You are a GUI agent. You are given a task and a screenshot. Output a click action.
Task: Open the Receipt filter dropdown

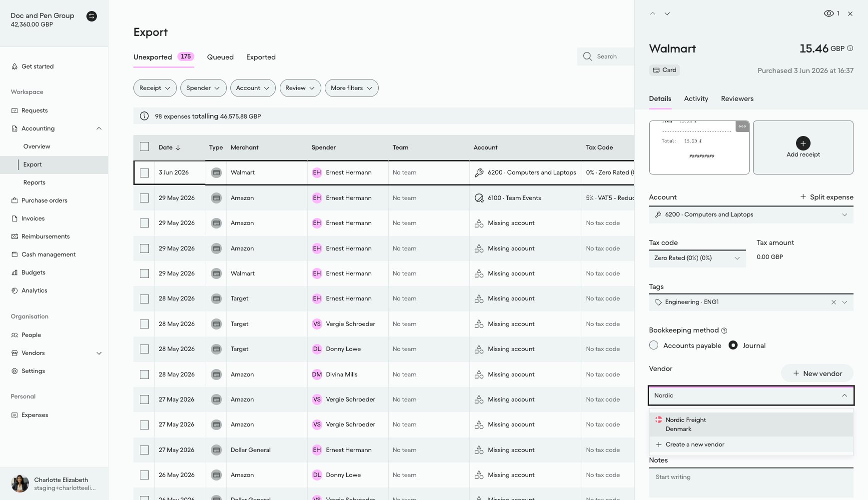pos(155,88)
